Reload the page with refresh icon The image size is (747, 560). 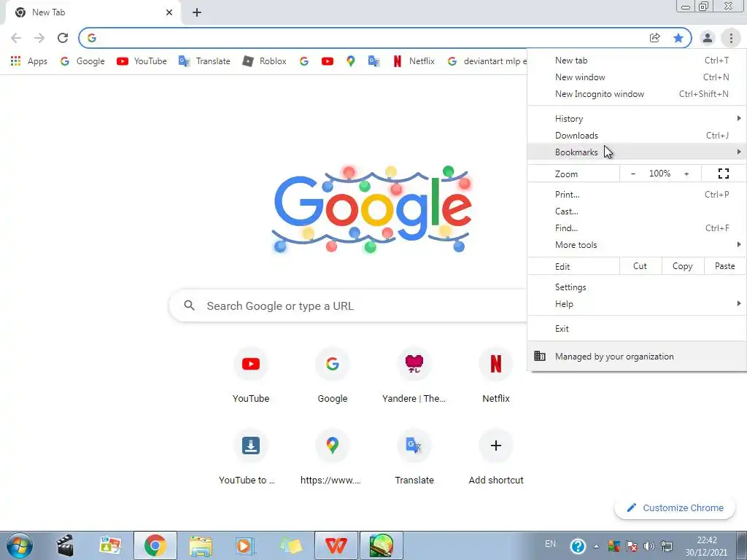(x=63, y=38)
